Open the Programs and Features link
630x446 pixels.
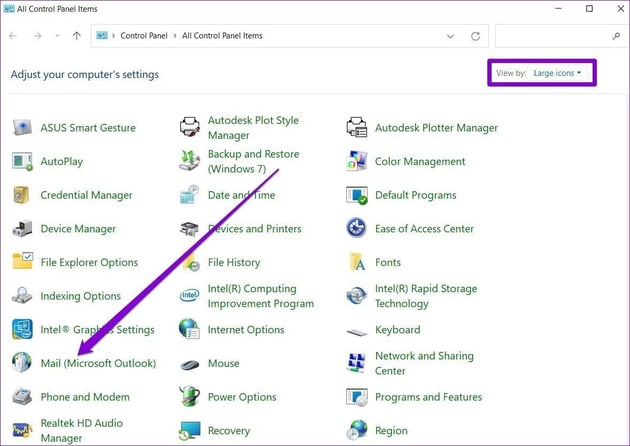[428, 397]
